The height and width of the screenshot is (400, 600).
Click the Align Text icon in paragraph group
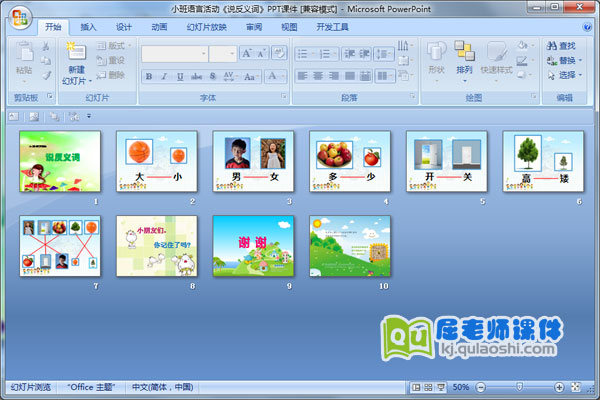(403, 60)
